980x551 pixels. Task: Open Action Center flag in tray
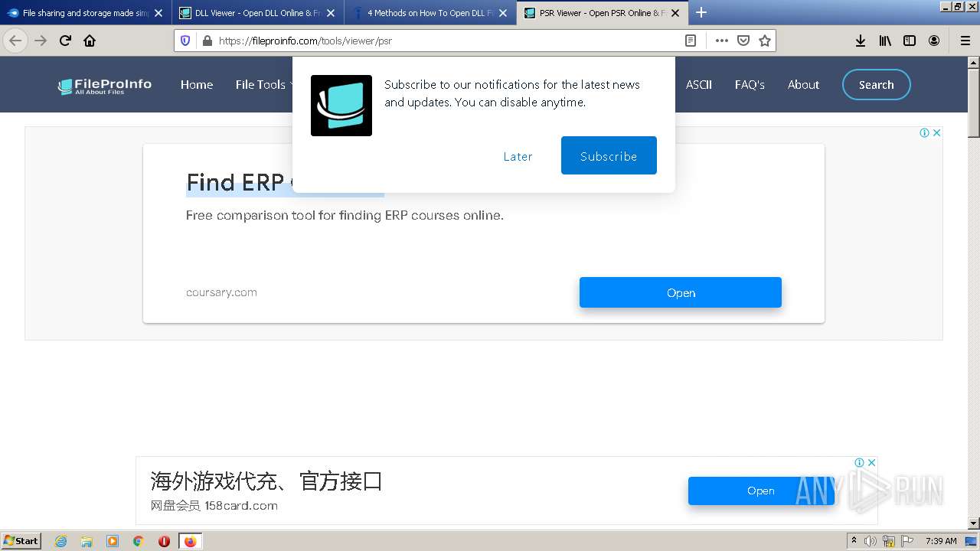[907, 541]
